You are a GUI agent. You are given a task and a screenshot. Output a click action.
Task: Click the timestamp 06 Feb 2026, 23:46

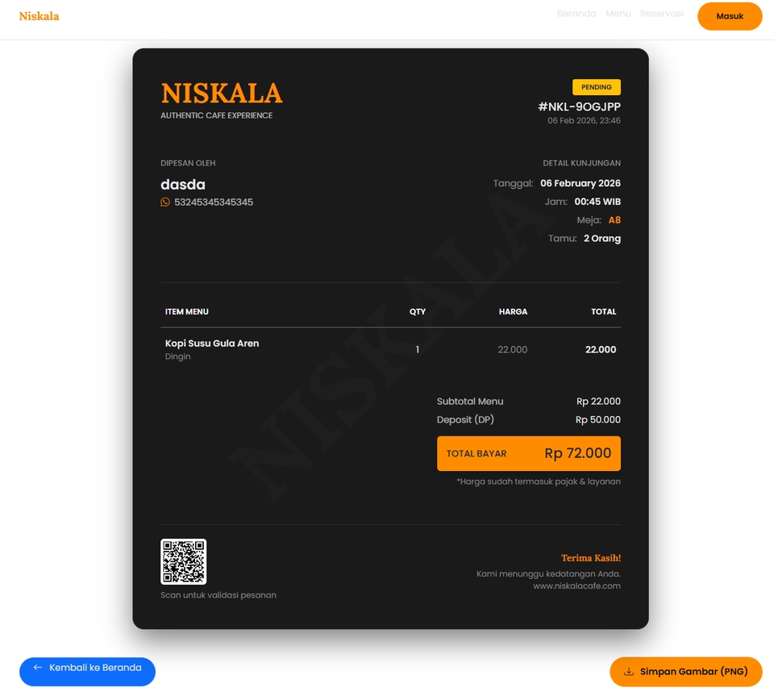click(584, 120)
